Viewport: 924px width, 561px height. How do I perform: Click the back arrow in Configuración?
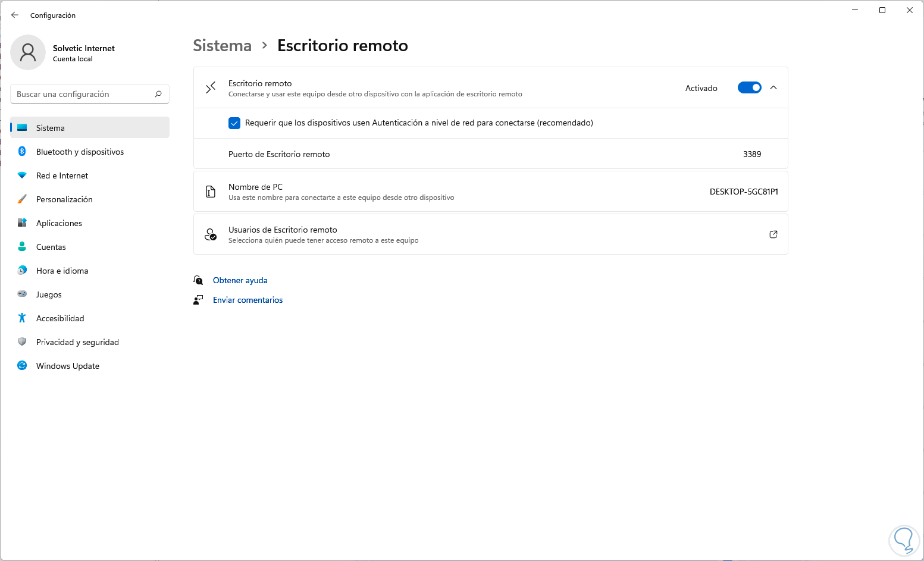(15, 15)
